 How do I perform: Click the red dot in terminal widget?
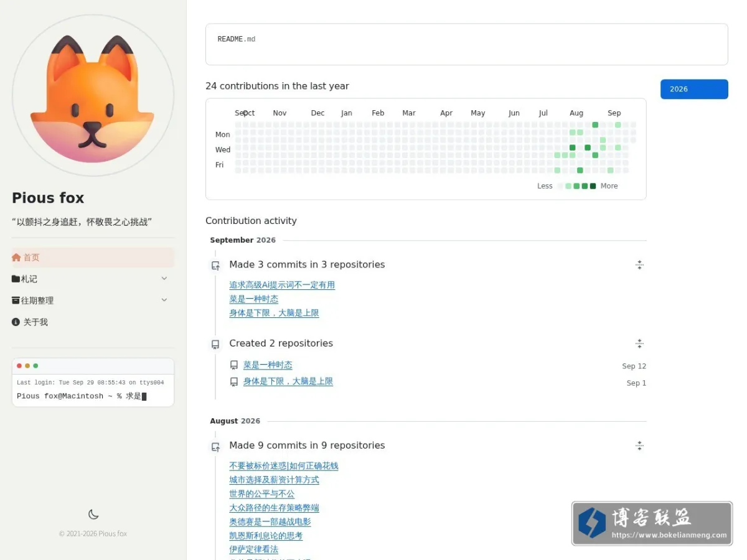pyautogui.click(x=19, y=366)
